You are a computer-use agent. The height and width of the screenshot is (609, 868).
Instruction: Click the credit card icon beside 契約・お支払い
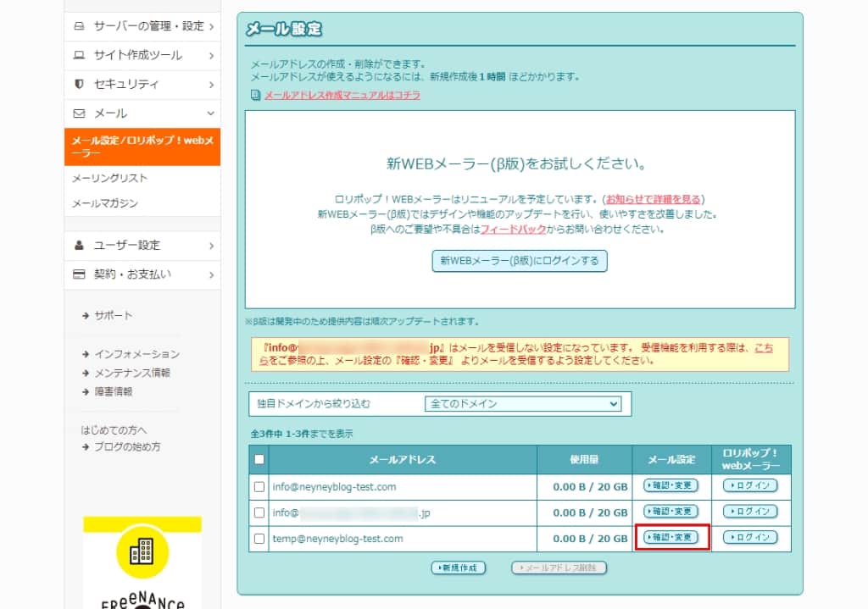point(79,274)
